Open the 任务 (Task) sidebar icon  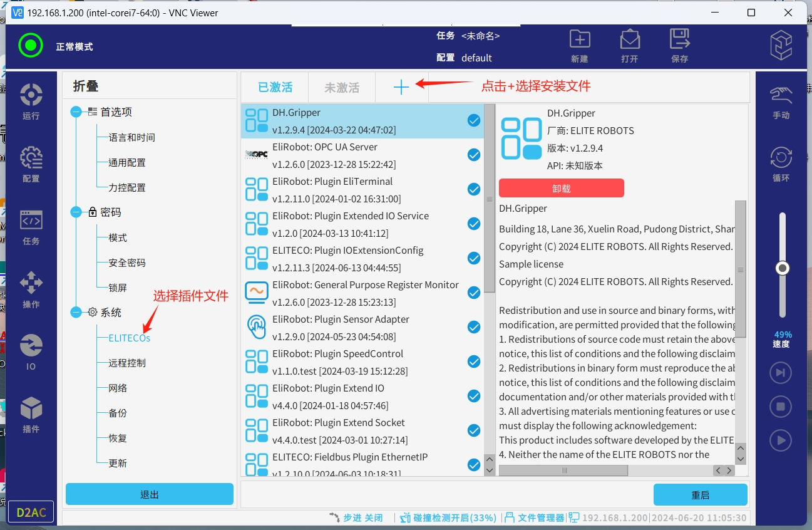point(31,226)
